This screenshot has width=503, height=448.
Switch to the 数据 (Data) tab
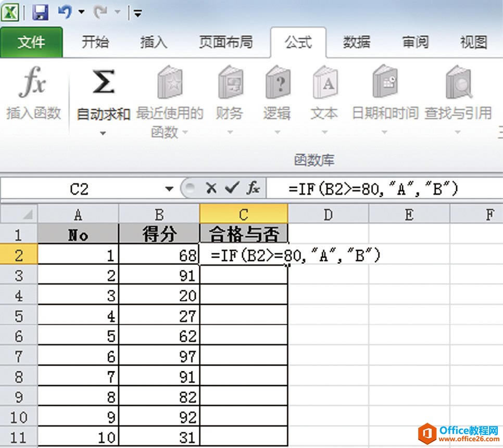[x=356, y=42]
